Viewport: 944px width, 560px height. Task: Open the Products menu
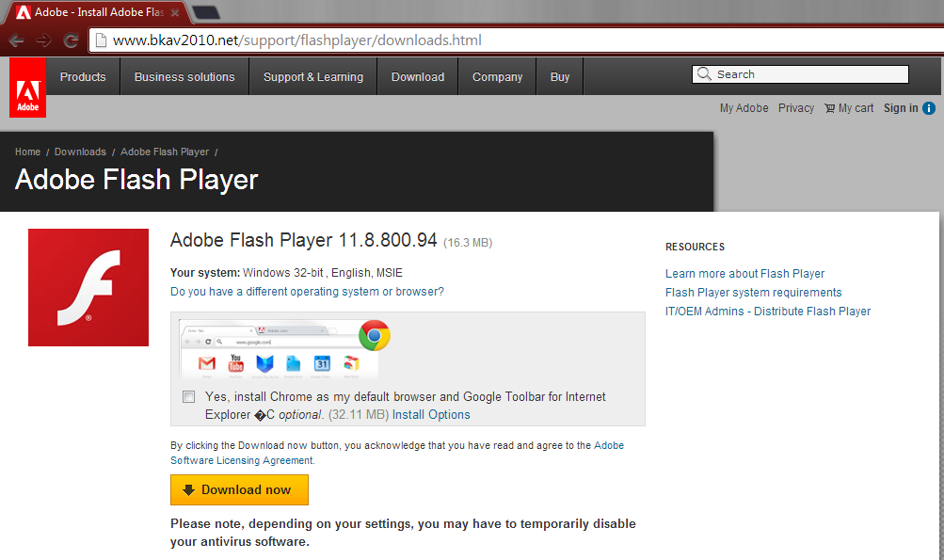click(83, 77)
